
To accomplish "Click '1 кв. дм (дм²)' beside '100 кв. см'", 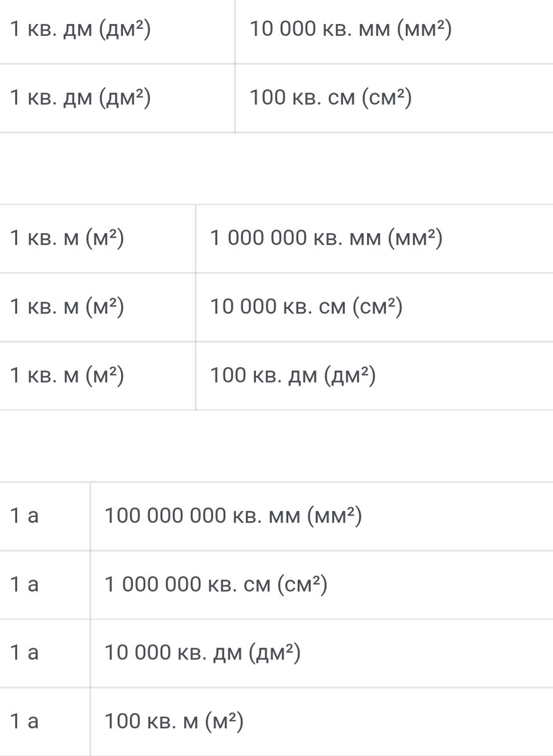I will point(80,98).
